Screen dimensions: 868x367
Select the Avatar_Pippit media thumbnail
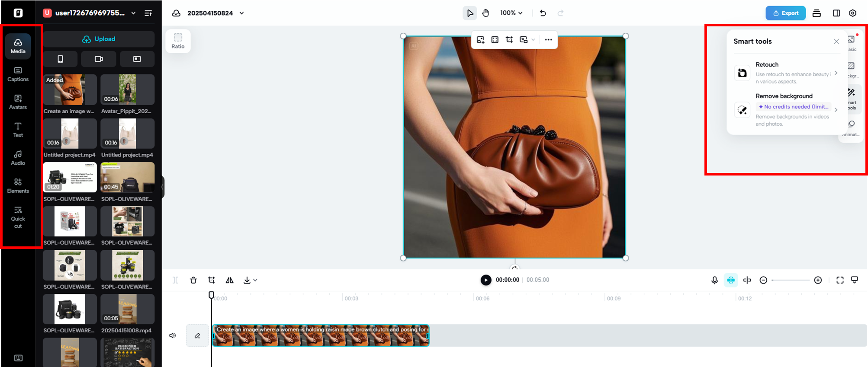tap(127, 89)
